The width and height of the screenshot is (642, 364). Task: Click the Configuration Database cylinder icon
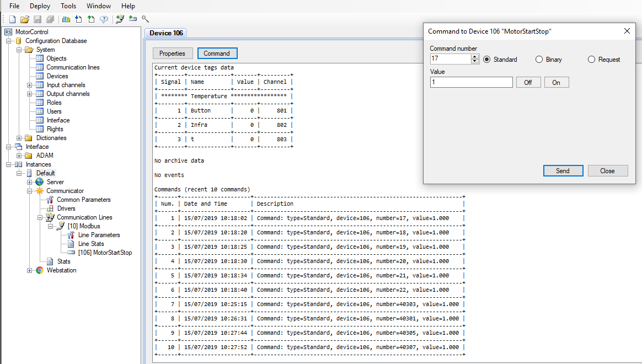click(x=18, y=41)
